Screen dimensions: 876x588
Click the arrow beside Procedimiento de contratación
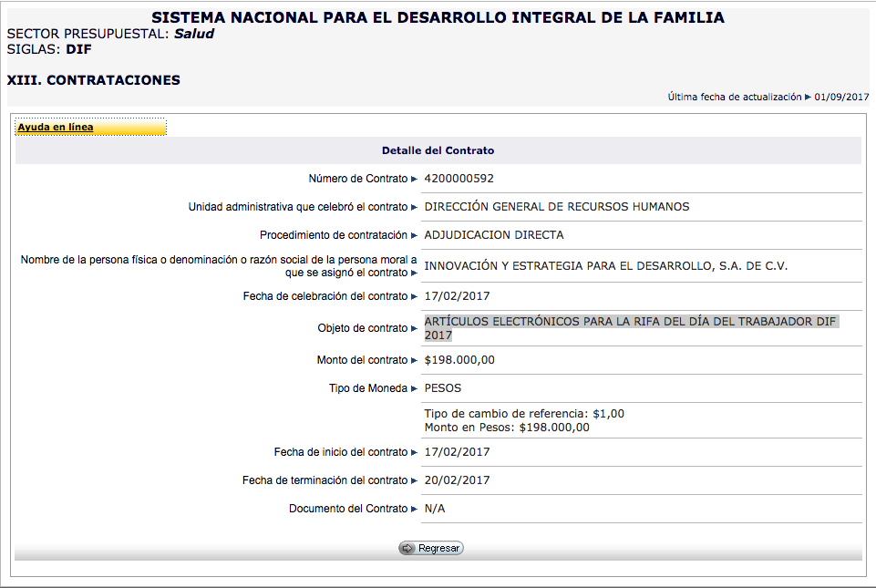[415, 235]
